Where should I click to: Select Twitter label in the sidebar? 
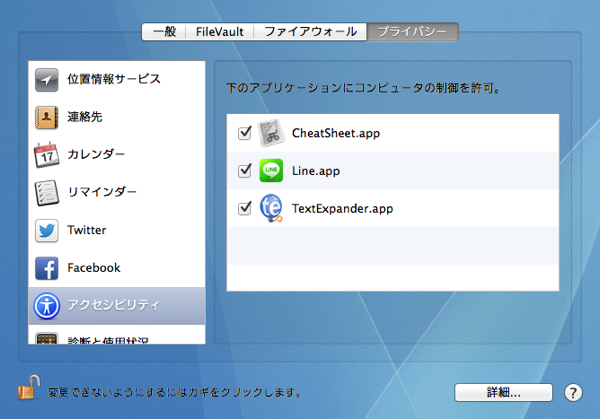(x=86, y=230)
